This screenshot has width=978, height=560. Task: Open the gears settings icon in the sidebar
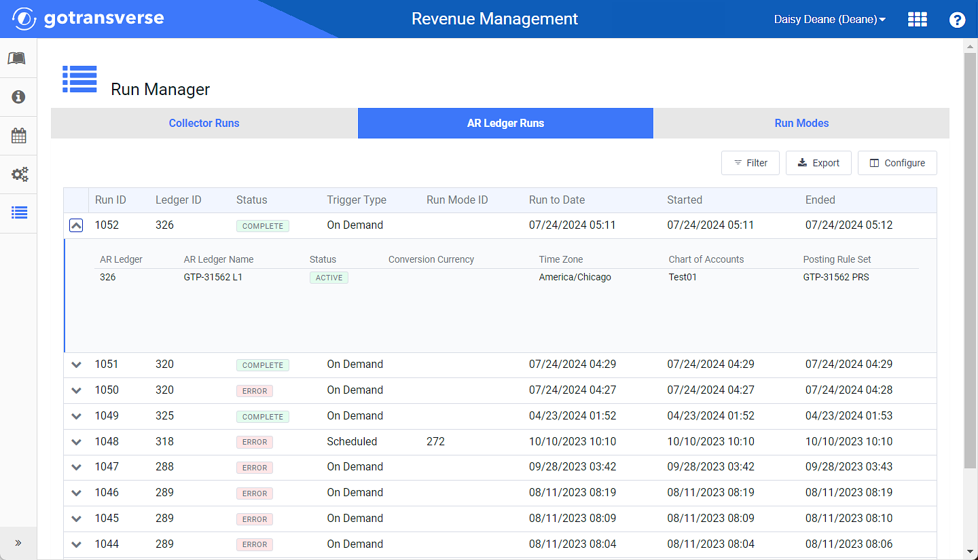coord(19,174)
